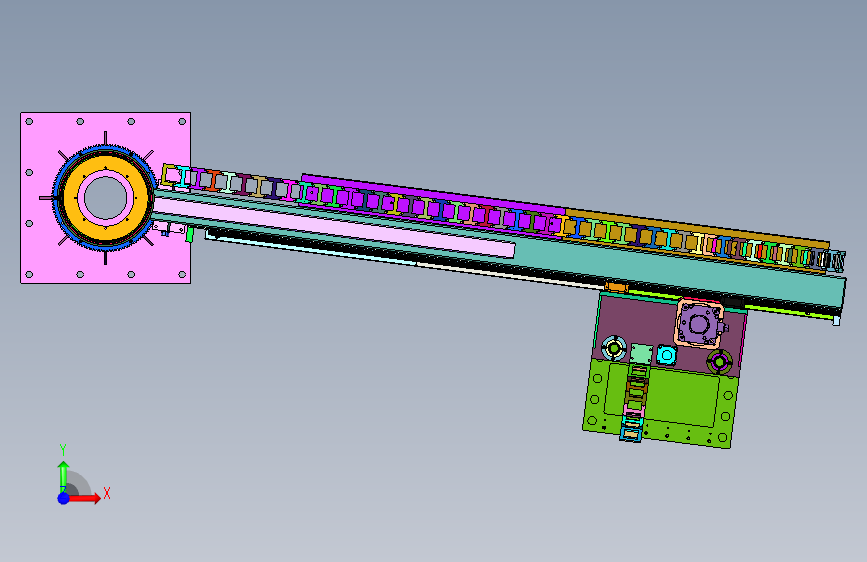Select the gold cover bar above track
This screenshot has width=867, height=562.
coord(697,226)
